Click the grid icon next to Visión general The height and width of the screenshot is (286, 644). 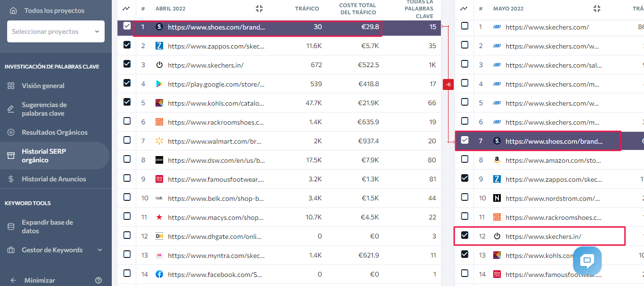tap(11, 86)
